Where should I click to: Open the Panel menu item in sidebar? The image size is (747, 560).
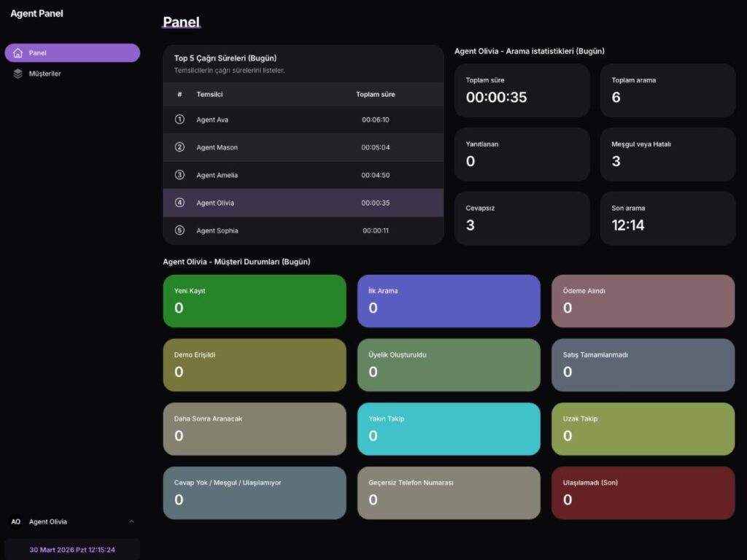(x=72, y=52)
